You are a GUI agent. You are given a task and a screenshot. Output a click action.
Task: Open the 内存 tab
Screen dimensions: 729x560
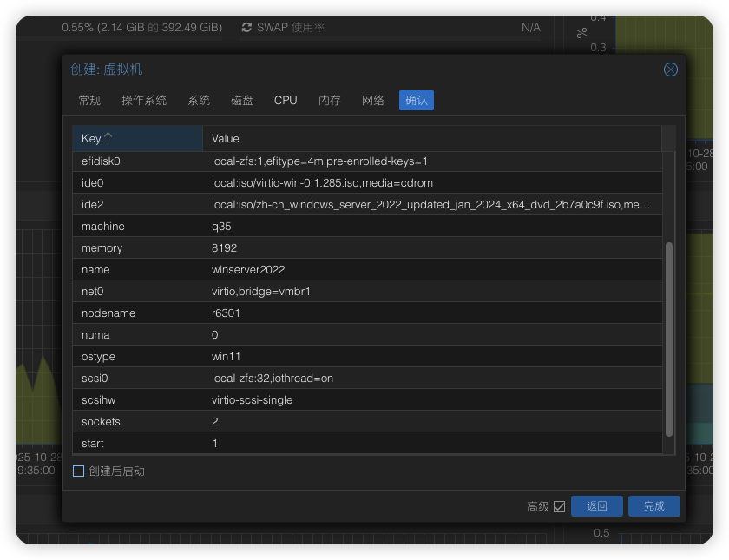tap(330, 101)
